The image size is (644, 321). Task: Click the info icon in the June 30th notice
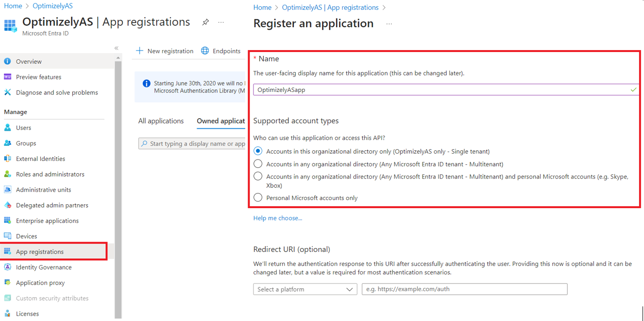pyautogui.click(x=146, y=84)
